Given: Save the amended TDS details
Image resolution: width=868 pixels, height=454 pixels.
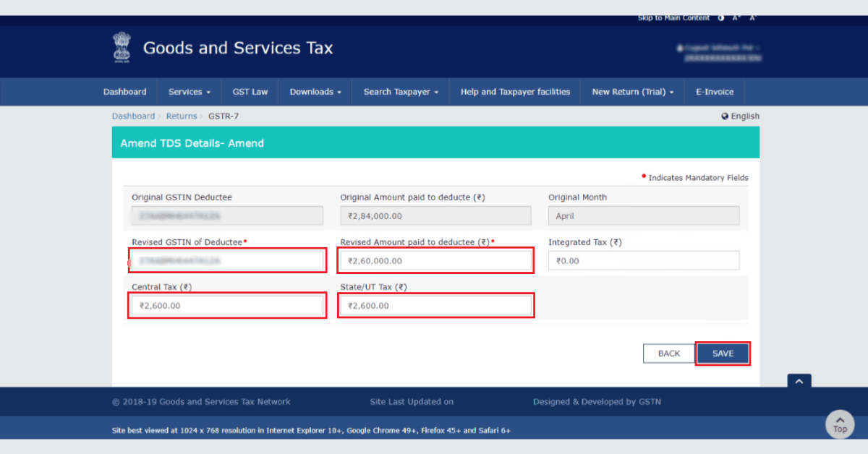Looking at the screenshot, I should point(723,354).
